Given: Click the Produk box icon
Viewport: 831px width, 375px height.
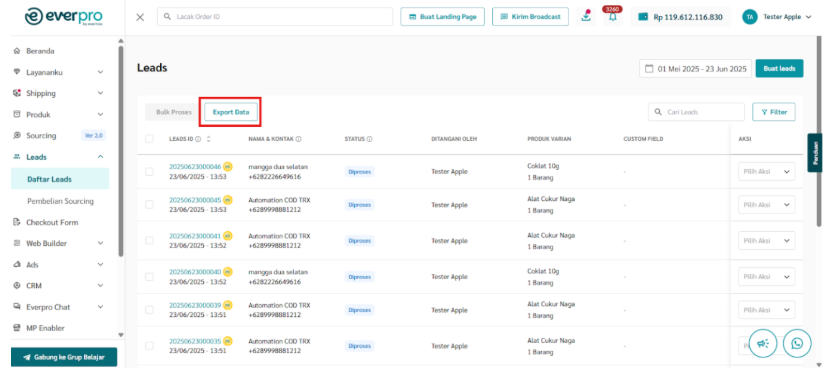Looking at the screenshot, I should click(x=16, y=114).
